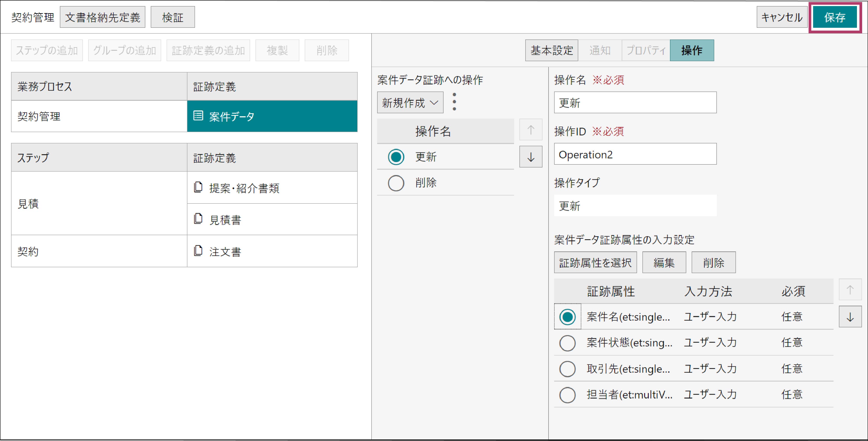
Task: Select the 注文書 document row
Action: tap(272, 251)
